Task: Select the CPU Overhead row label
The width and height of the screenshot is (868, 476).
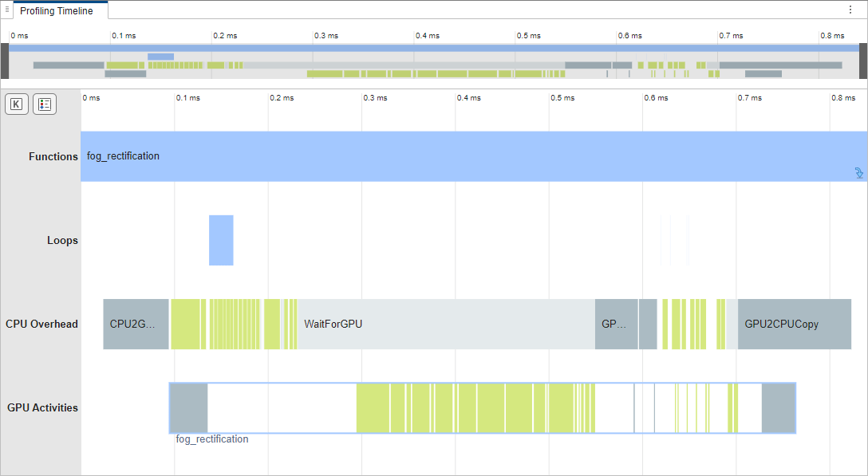Action: (41, 325)
